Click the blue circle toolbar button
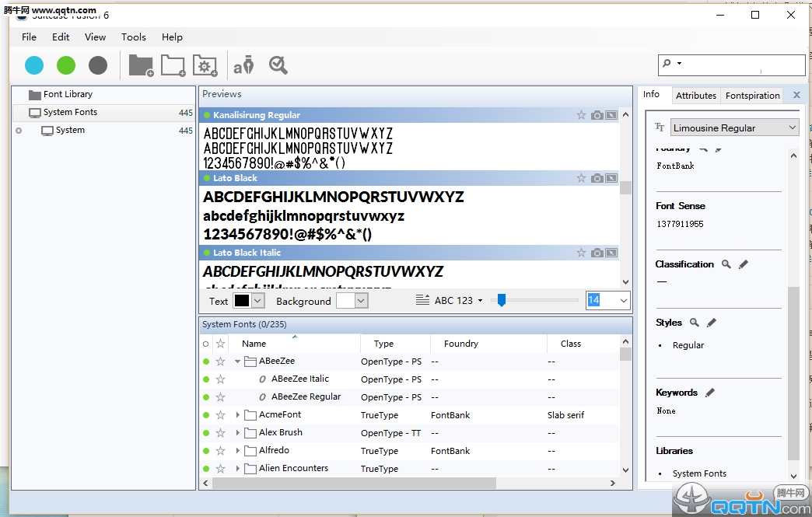Viewport: 812px width, 517px height. pos(34,65)
